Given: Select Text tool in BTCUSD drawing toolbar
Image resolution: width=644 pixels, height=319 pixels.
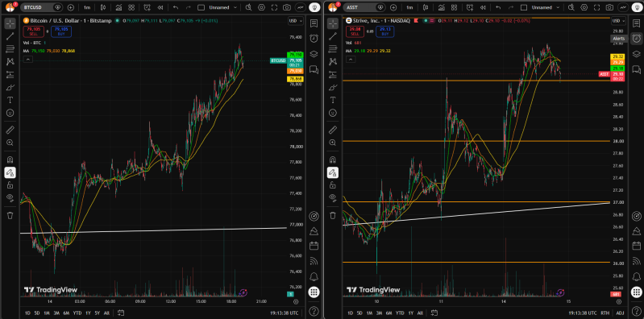Looking at the screenshot, I should (x=10, y=100).
